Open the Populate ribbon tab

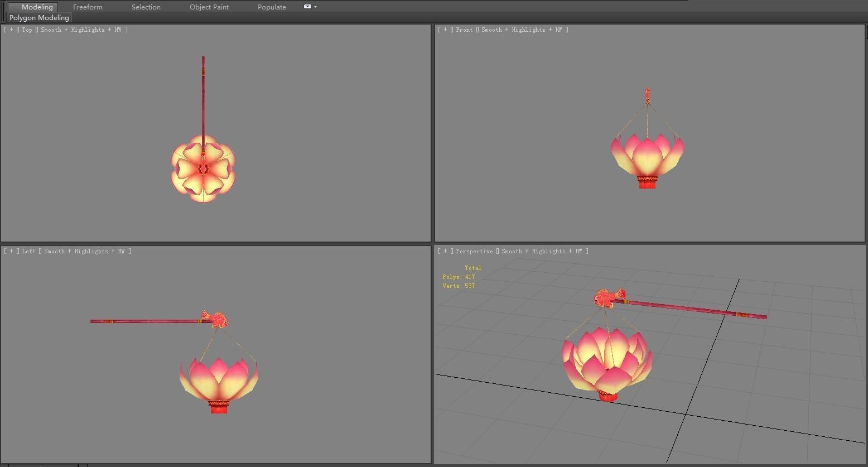[x=272, y=7]
